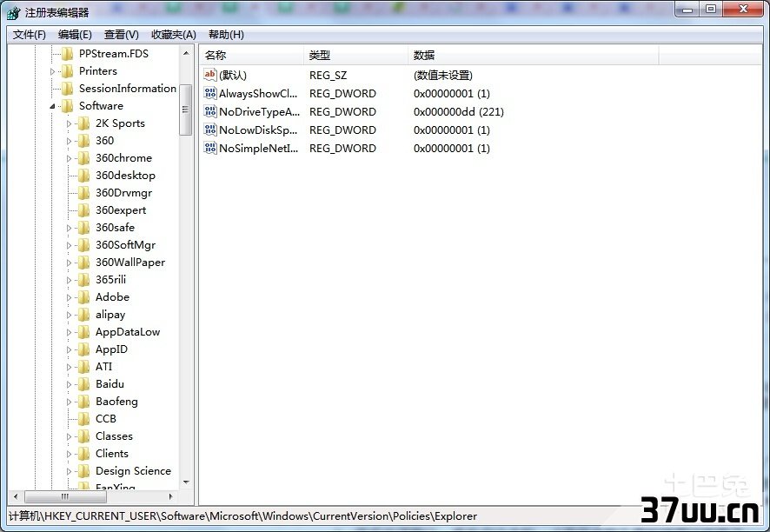The width and height of the screenshot is (770, 532).
Task: Select the NoDriveTypeA... value name
Action: [259, 111]
